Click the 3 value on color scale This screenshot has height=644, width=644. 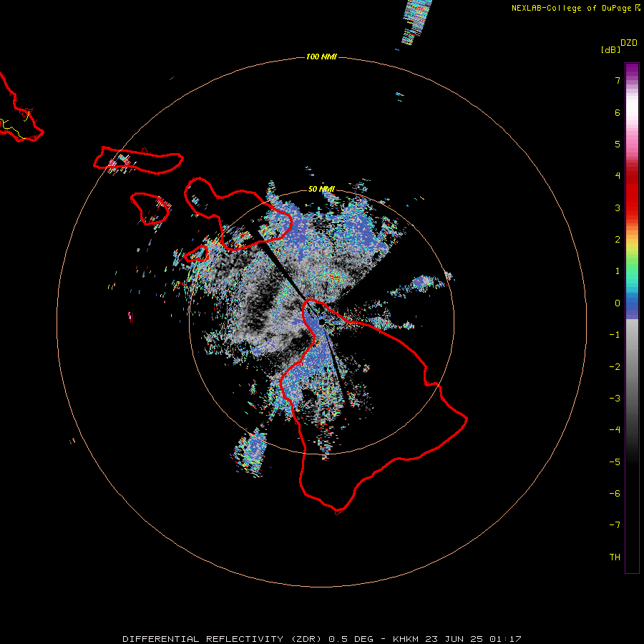(x=618, y=208)
